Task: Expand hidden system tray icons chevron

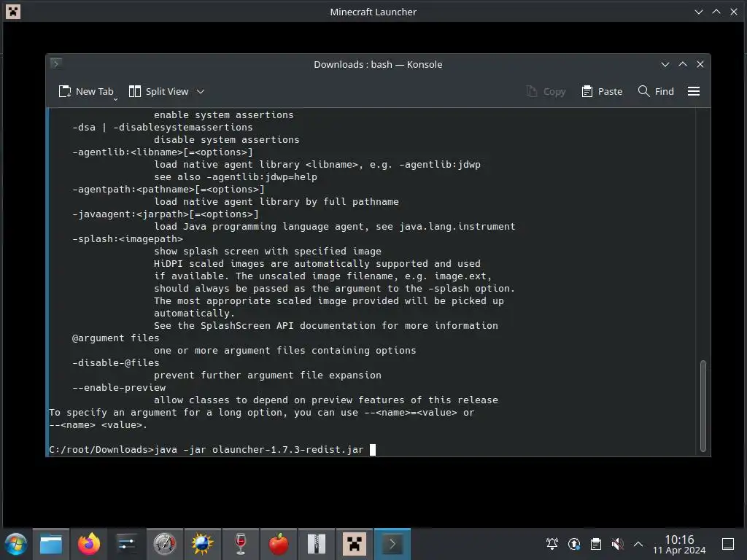Action: [x=638, y=544]
